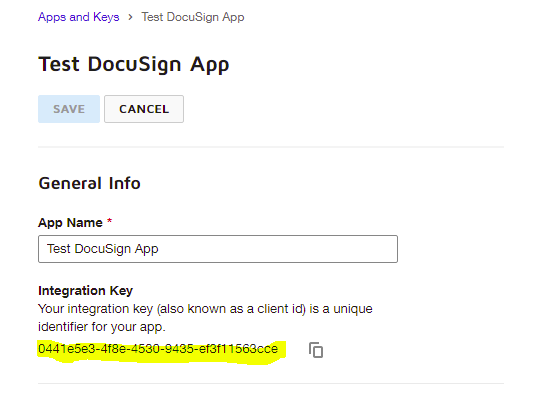
Task: Focus the App Name input field
Action: click(x=218, y=249)
